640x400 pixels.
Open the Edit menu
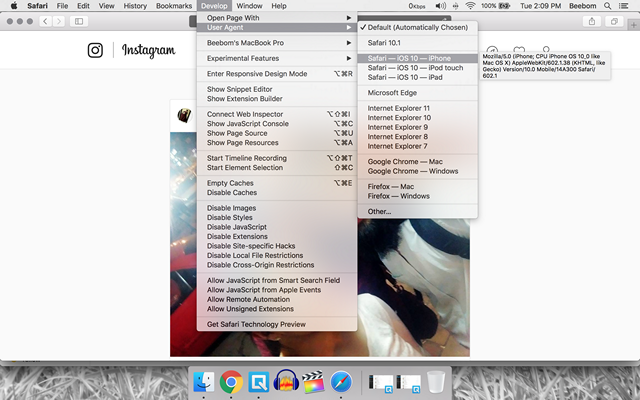click(83, 6)
